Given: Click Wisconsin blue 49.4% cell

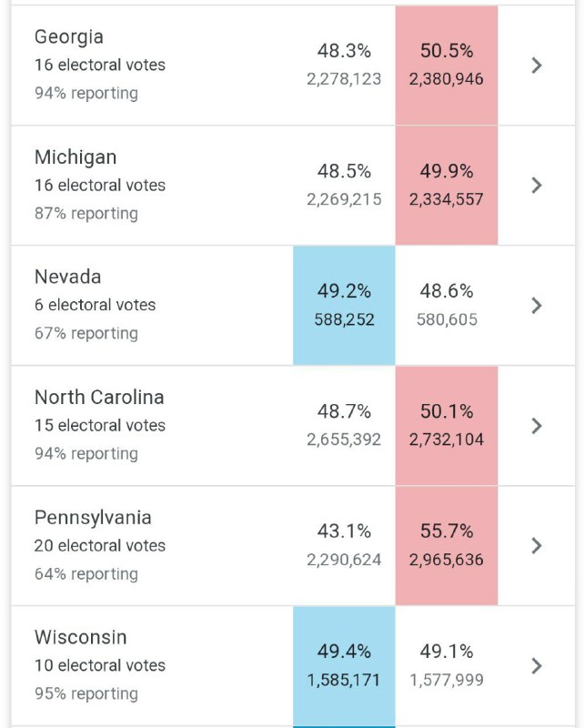Looking at the screenshot, I should pyautogui.click(x=344, y=664).
